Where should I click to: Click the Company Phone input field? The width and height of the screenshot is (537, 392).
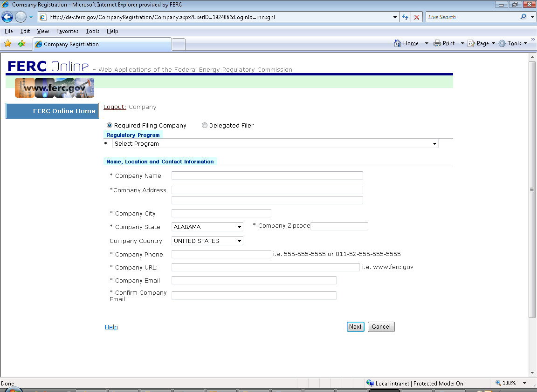[x=221, y=254]
